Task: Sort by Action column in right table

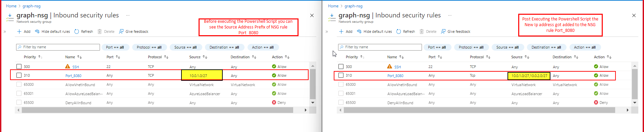Action: (x=603, y=57)
